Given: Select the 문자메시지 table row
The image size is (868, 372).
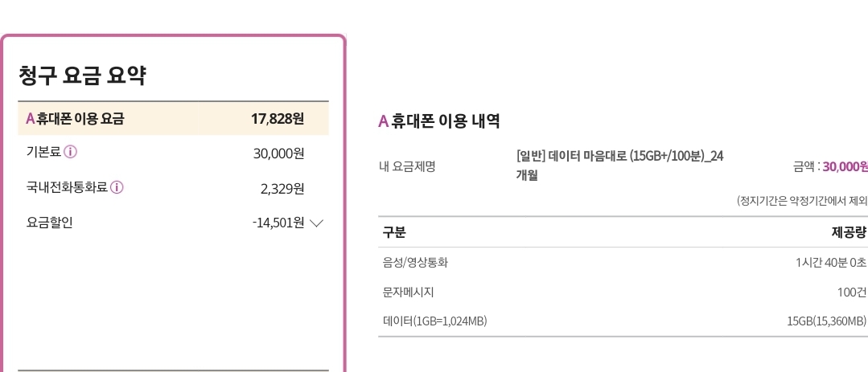Looking at the screenshot, I should 623,292.
